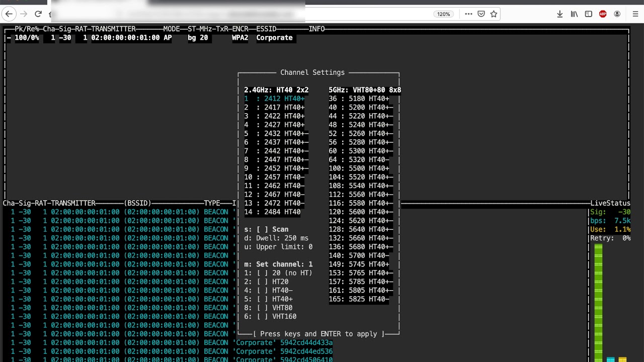Click beacon entry 5942cd44ed536
The width and height of the screenshot is (644, 362).
click(306, 351)
